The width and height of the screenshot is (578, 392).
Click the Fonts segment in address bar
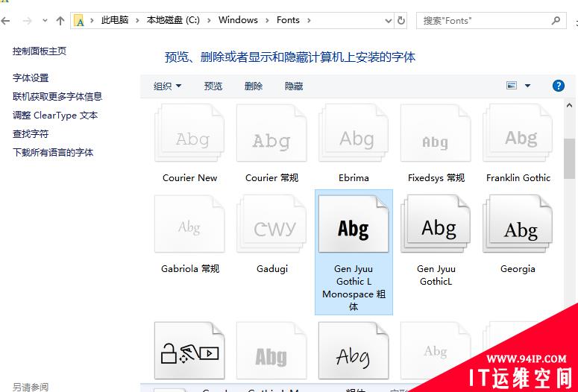288,20
